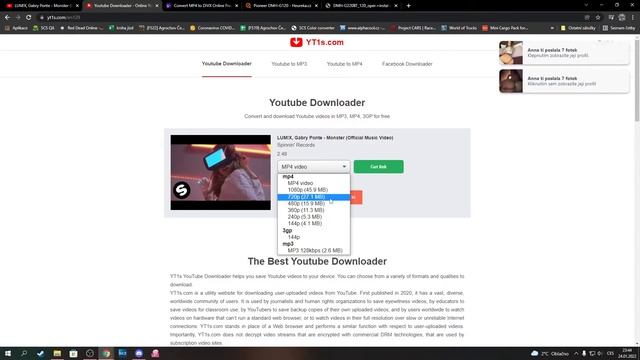The width and height of the screenshot is (640, 360).
Task: Close the Convert MP4 to DIVX tab
Action: [x=236, y=6]
